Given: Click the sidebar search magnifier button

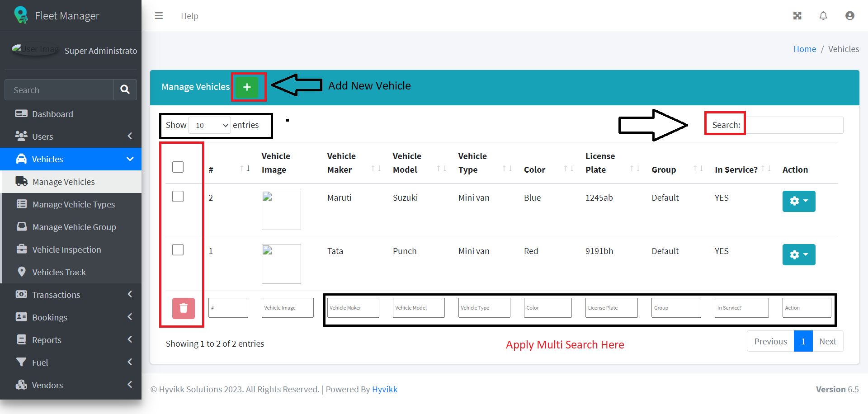Looking at the screenshot, I should 125,90.
